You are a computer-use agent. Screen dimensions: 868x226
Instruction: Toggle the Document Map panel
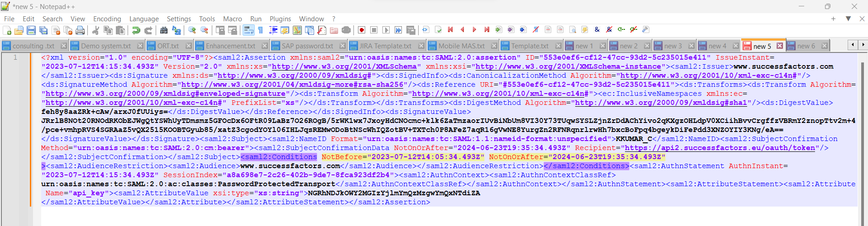tap(297, 30)
